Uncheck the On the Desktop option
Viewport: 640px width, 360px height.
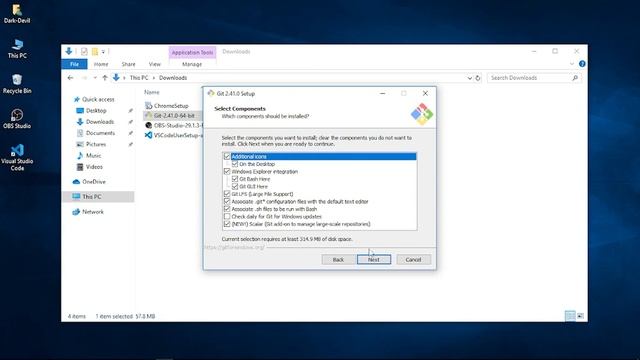[x=235, y=164]
